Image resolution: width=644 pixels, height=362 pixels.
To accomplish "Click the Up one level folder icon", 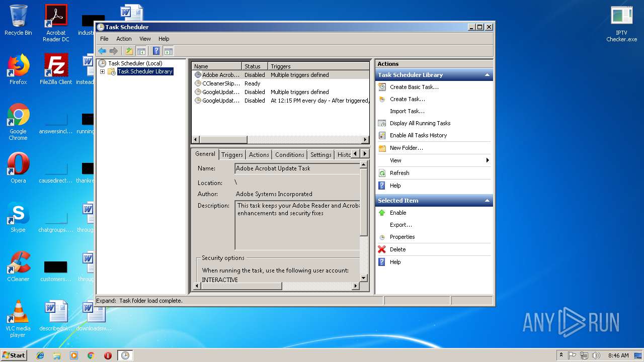I will point(129,51).
